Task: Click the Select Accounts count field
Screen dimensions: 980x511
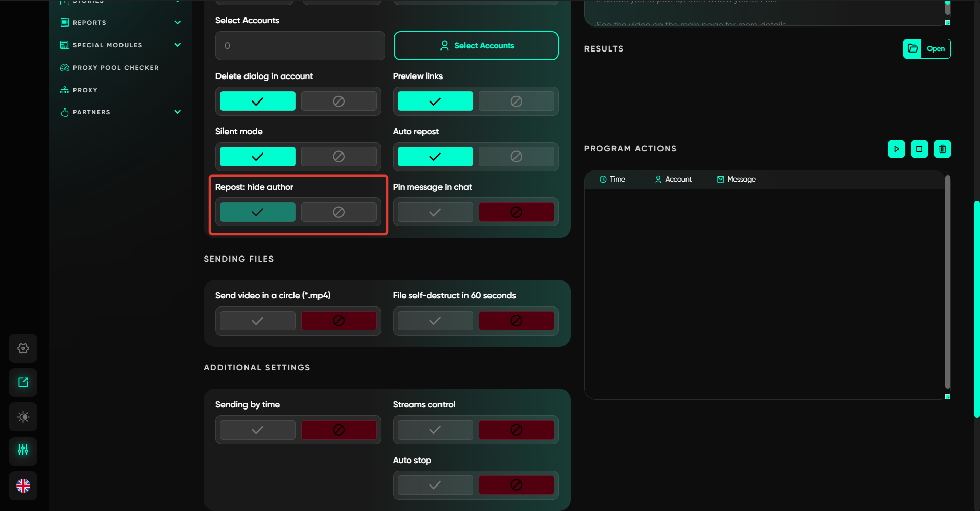Action: (300, 46)
